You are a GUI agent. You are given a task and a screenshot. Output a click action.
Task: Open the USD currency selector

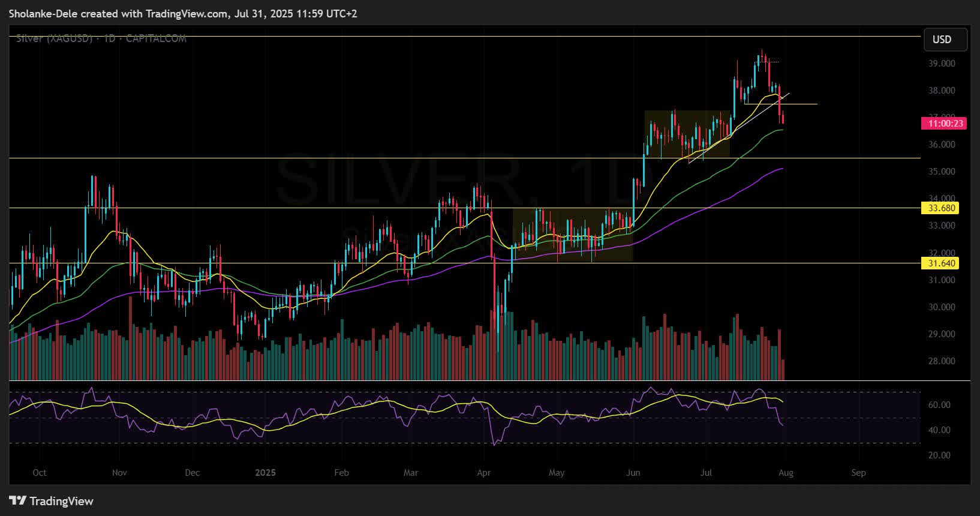945,40
